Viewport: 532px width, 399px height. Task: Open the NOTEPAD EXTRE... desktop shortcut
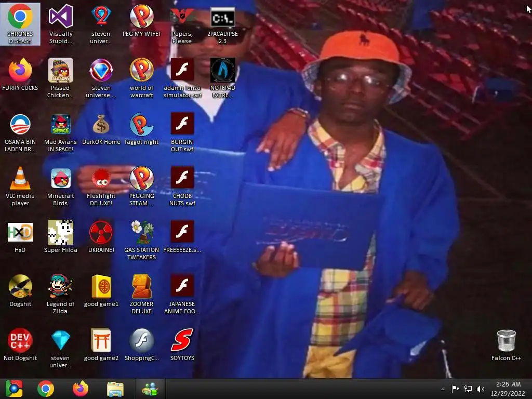point(222,78)
